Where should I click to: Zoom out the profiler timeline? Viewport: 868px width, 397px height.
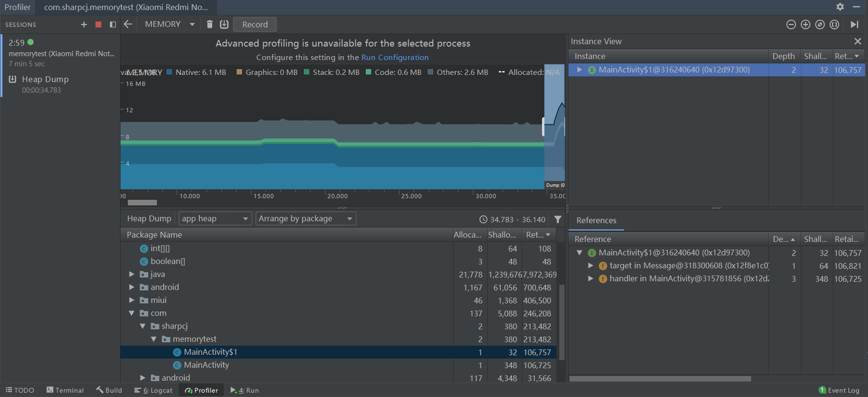(x=791, y=24)
